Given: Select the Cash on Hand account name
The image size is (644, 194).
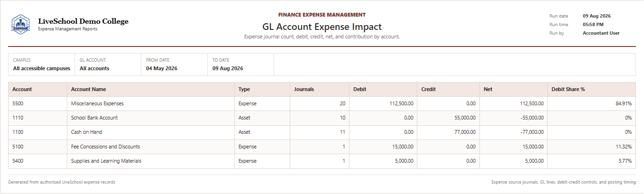Looking at the screenshot, I should [x=86, y=132].
